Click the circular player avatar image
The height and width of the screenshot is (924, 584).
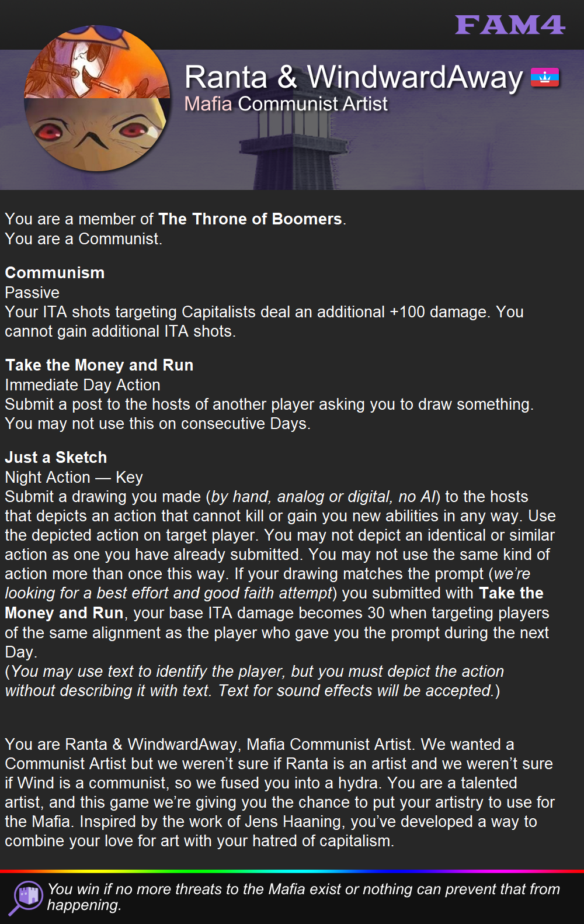97,98
